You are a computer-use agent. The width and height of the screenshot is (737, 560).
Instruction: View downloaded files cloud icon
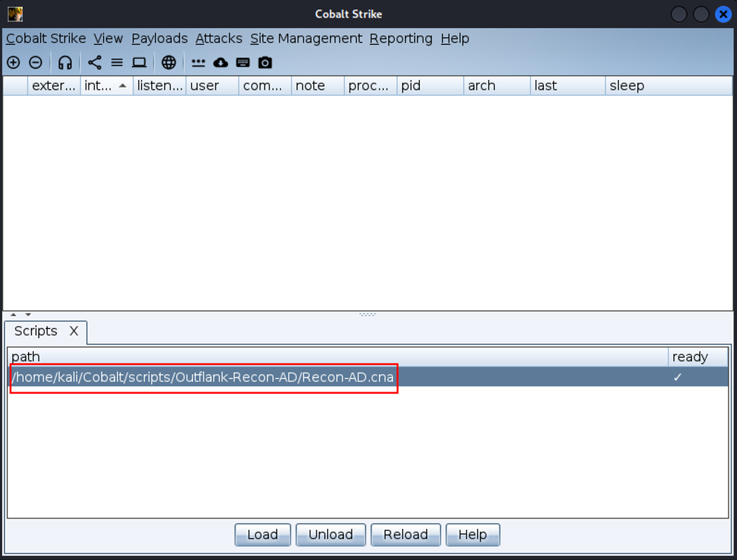pos(220,62)
